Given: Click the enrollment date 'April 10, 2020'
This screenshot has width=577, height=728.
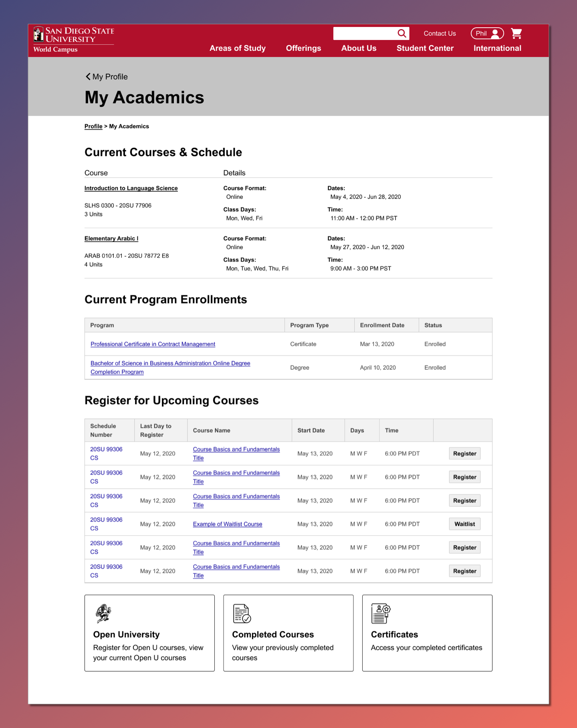Looking at the screenshot, I should 378,368.
